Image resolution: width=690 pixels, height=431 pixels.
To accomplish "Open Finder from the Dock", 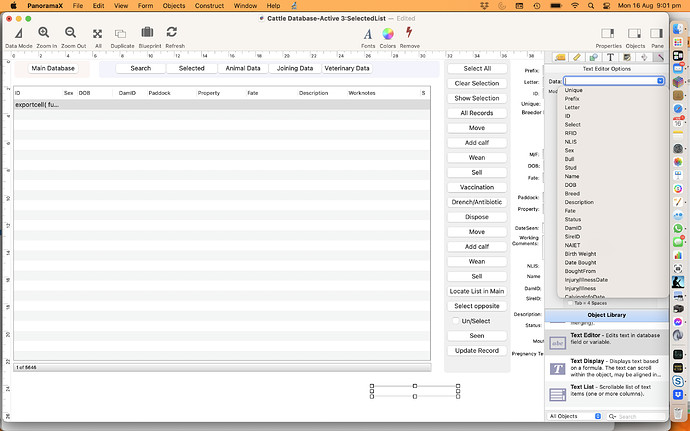I will tap(678, 30).
